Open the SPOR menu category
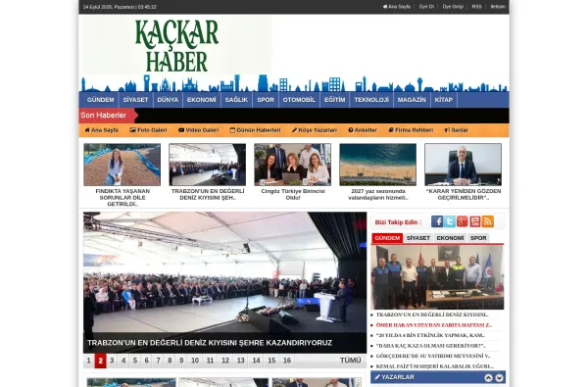Image resolution: width=588 pixels, height=387 pixels. 266,100
